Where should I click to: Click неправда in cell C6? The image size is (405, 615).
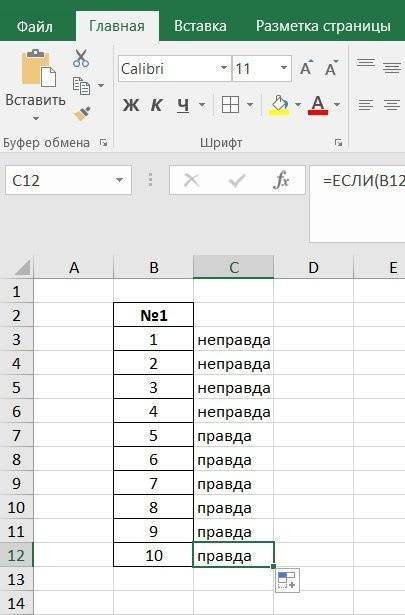(x=234, y=412)
